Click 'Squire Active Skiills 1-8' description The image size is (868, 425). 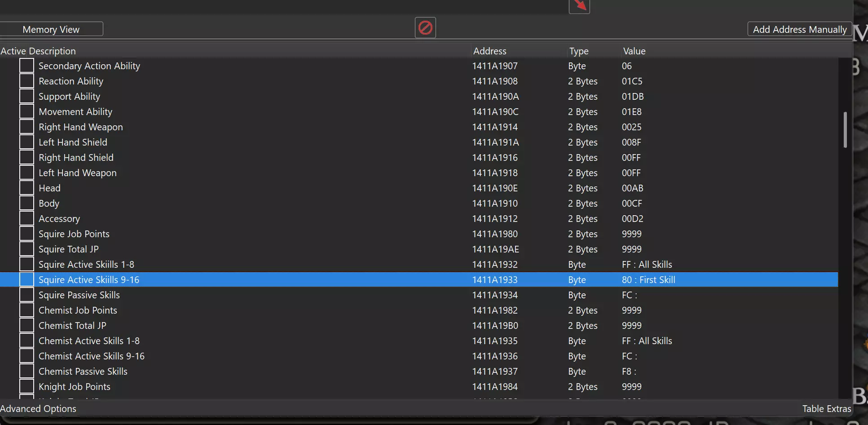[x=86, y=265]
